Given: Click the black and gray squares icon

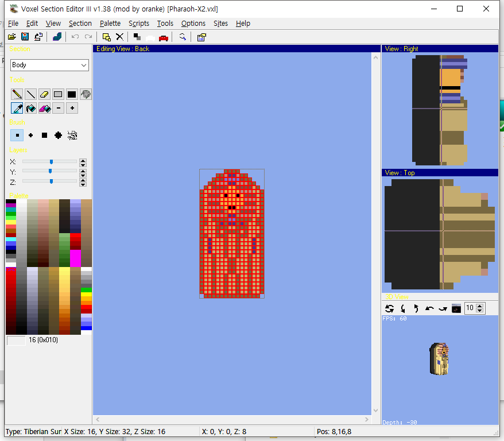Looking at the screenshot, I should 137,37.
